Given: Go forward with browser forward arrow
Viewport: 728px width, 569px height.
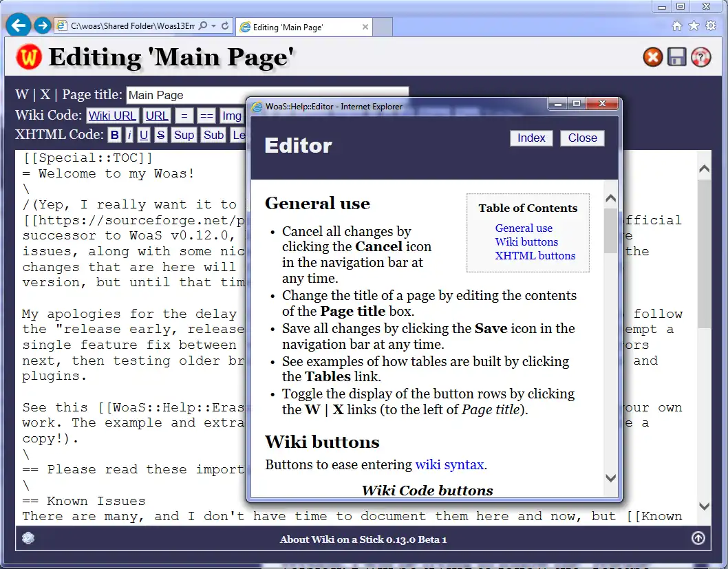Looking at the screenshot, I should pos(43,25).
